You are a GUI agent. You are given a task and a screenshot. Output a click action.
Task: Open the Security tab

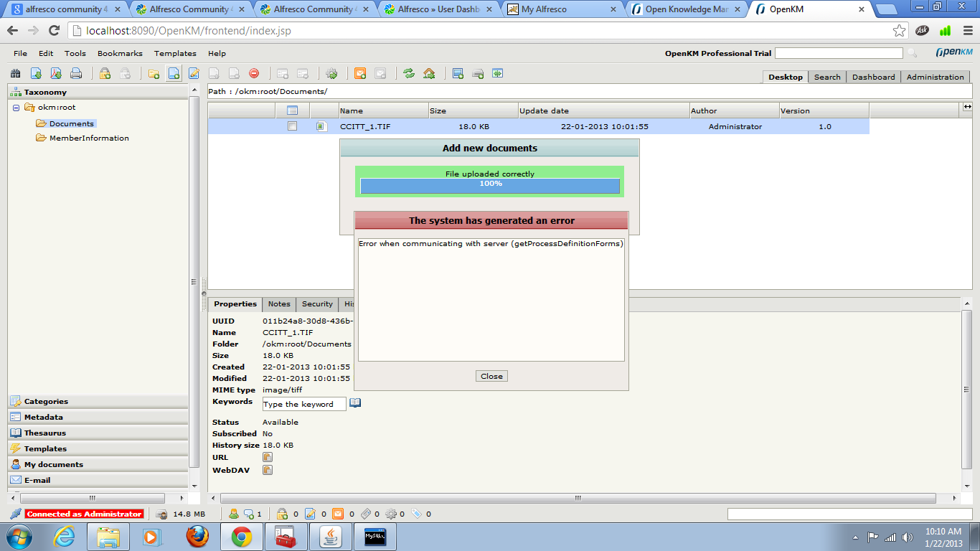pyautogui.click(x=317, y=304)
